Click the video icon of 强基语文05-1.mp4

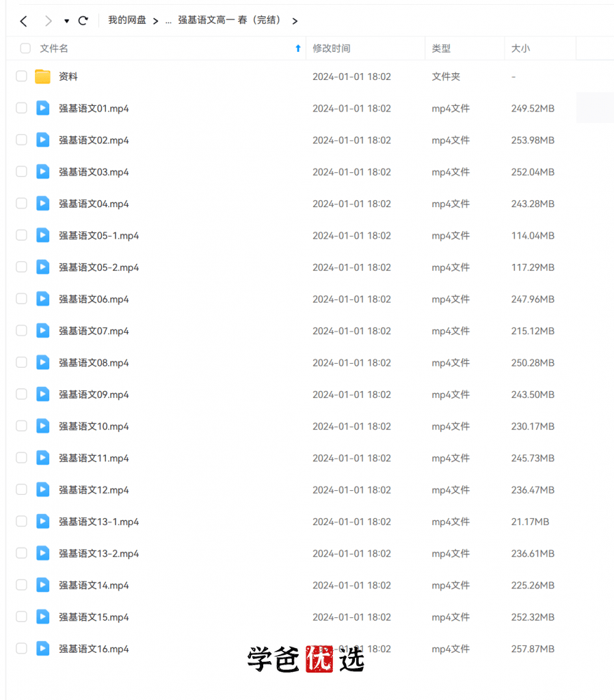(x=42, y=235)
